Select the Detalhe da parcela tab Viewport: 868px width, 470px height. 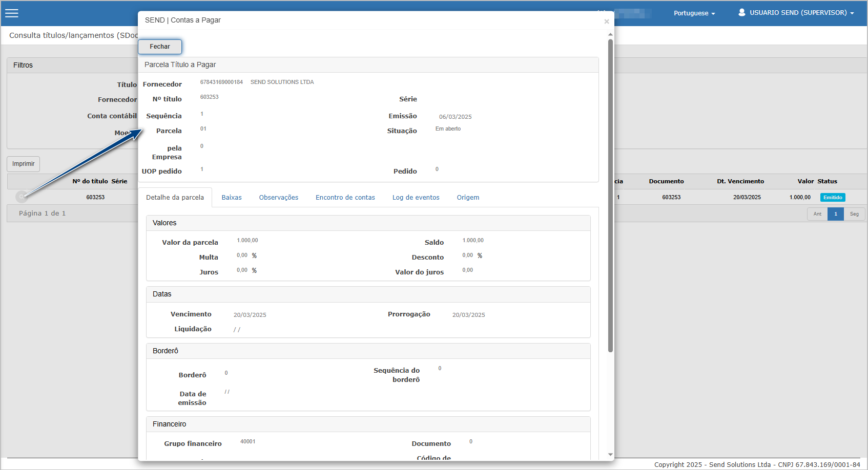point(175,198)
